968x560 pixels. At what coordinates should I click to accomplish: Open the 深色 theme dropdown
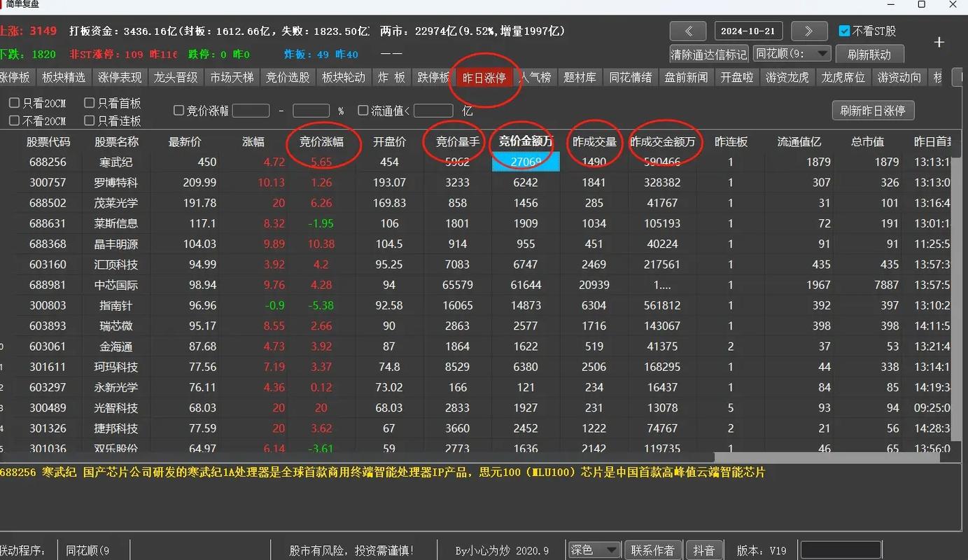[x=594, y=550]
